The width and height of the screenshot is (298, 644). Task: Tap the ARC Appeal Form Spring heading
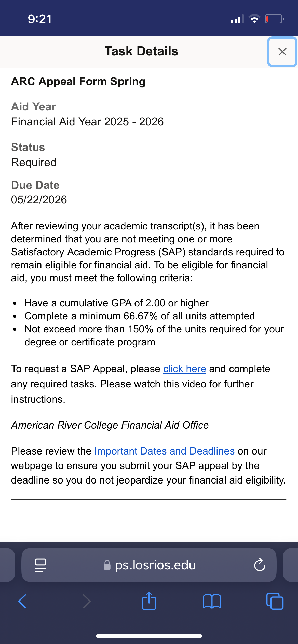[78, 81]
